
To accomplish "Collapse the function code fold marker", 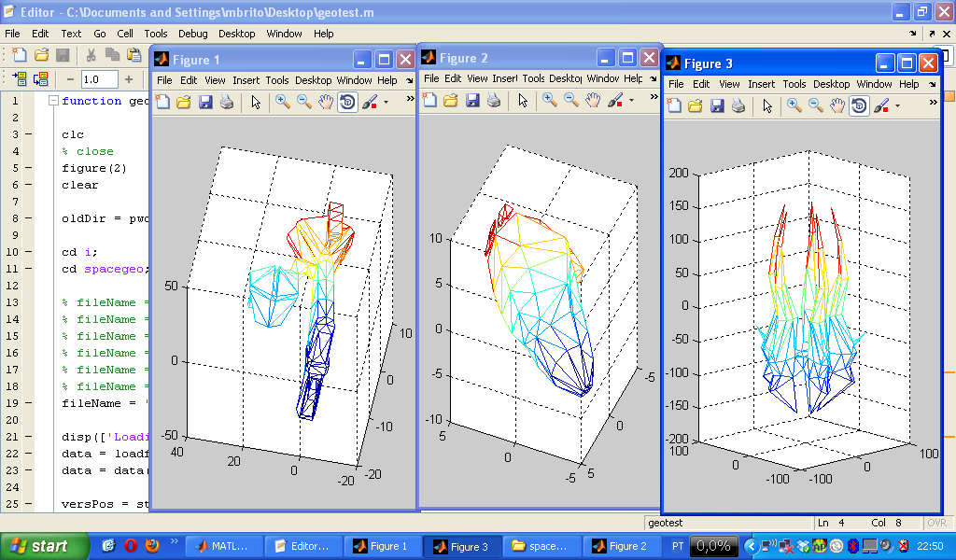I will tap(53, 101).
